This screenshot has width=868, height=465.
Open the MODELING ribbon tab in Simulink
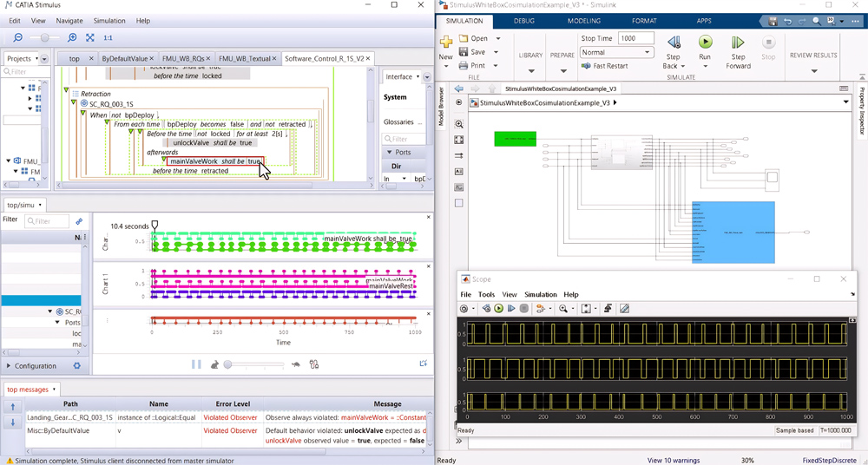(584, 21)
